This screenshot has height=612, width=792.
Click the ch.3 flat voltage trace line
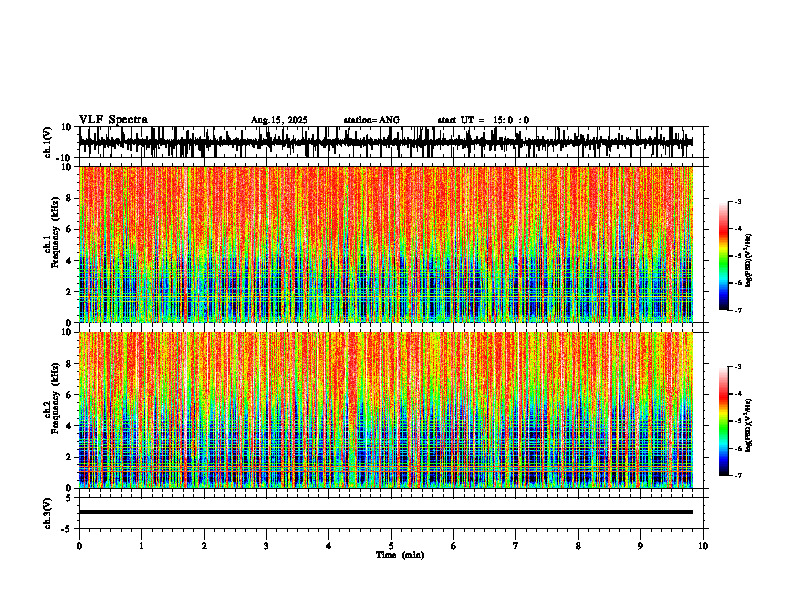386,512
